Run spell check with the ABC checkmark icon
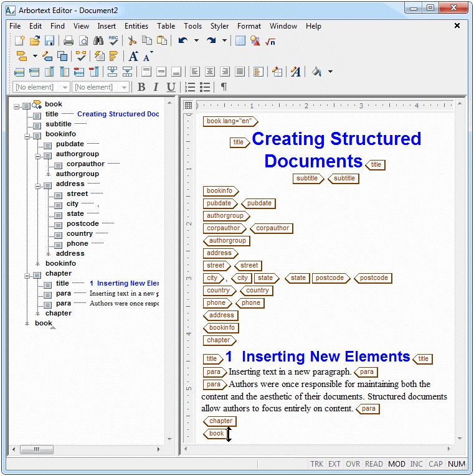474x476 pixels. pos(113,40)
